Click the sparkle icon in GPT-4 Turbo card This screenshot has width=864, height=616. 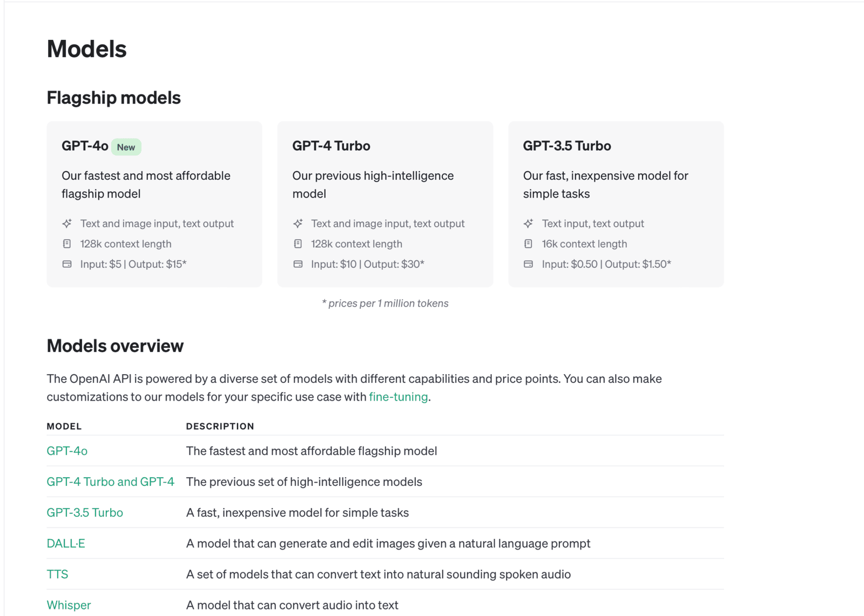click(298, 223)
